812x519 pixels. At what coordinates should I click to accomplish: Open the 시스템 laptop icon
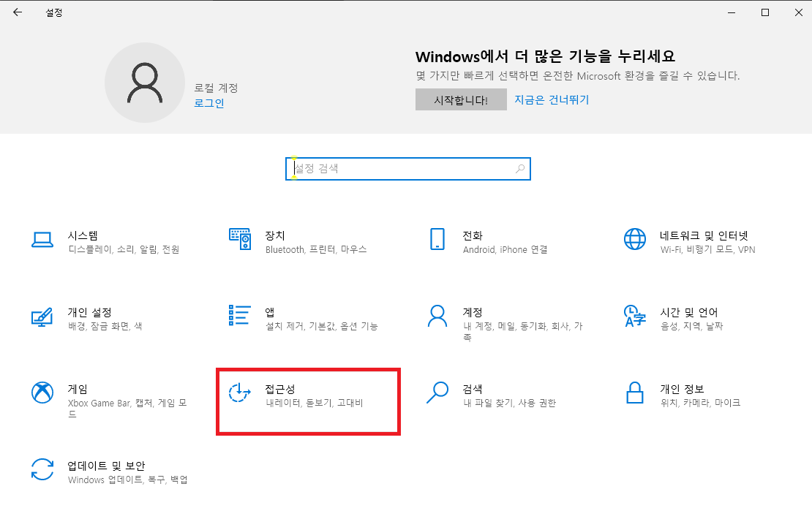42,240
